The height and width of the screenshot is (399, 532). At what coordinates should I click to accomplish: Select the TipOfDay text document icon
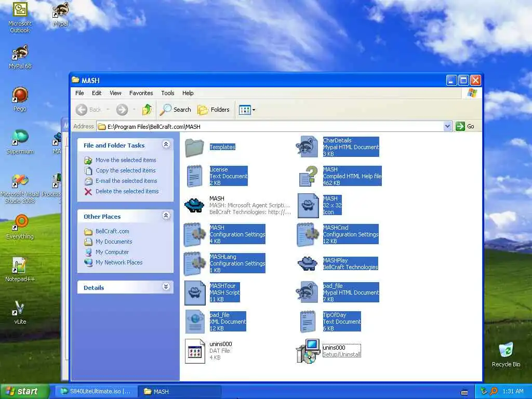(x=308, y=322)
